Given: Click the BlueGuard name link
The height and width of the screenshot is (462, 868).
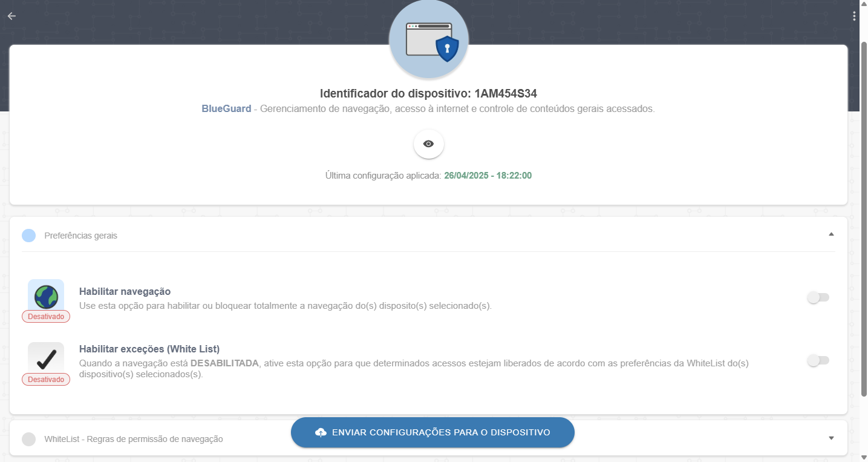Looking at the screenshot, I should click(226, 109).
